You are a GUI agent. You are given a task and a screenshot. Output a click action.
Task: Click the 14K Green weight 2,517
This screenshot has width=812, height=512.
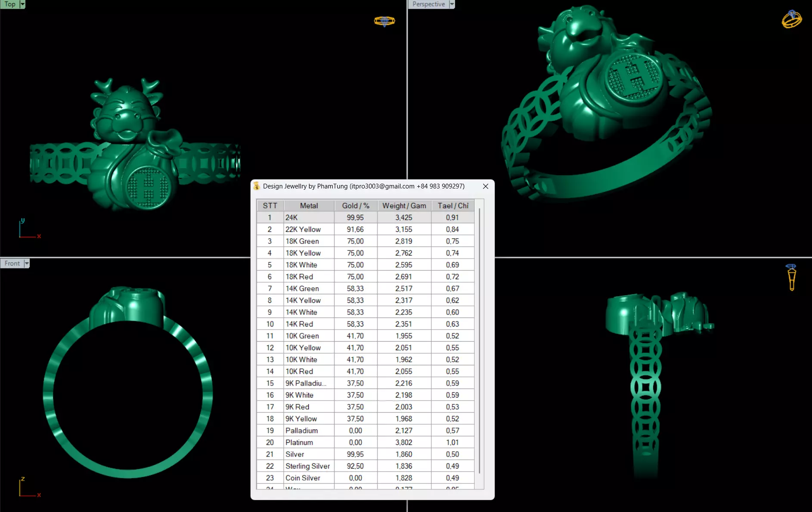pyautogui.click(x=404, y=289)
